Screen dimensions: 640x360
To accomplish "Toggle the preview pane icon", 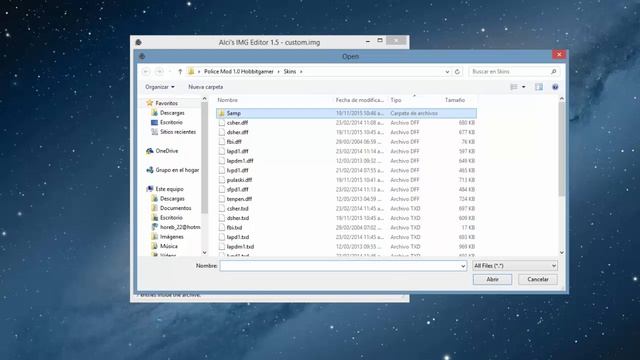I will (539, 87).
